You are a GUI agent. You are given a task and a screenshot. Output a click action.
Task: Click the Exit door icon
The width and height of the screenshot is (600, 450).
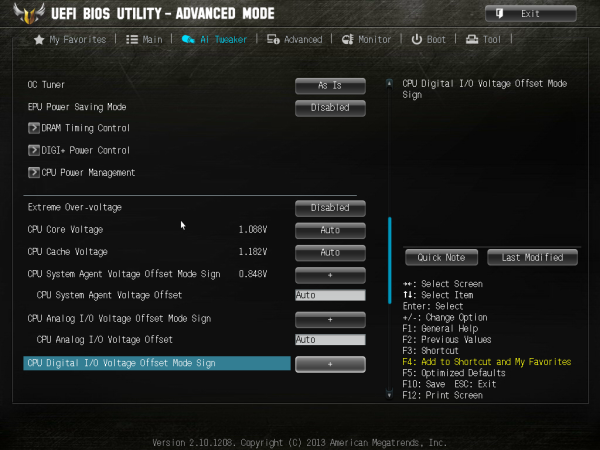[499, 14]
